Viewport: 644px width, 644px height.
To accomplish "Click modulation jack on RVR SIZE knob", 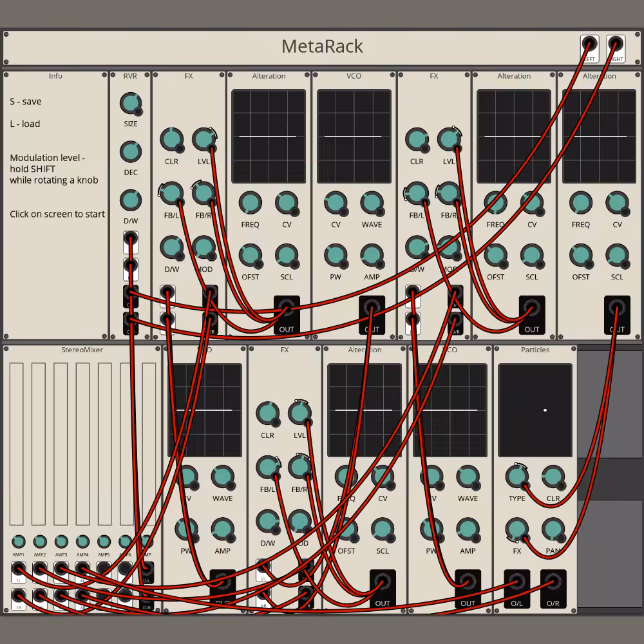I will tap(139, 111).
